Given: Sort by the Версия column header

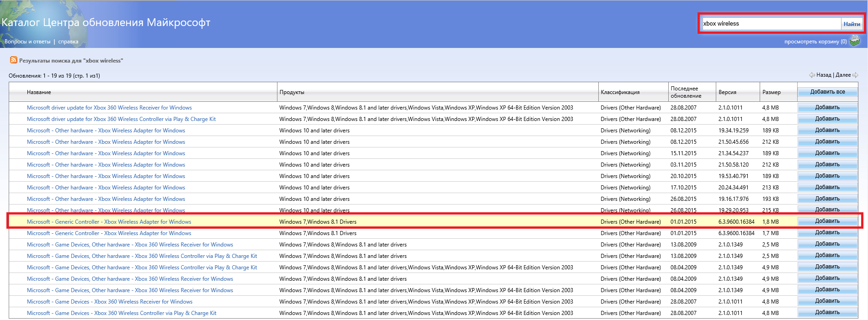Looking at the screenshot, I should point(727,92).
